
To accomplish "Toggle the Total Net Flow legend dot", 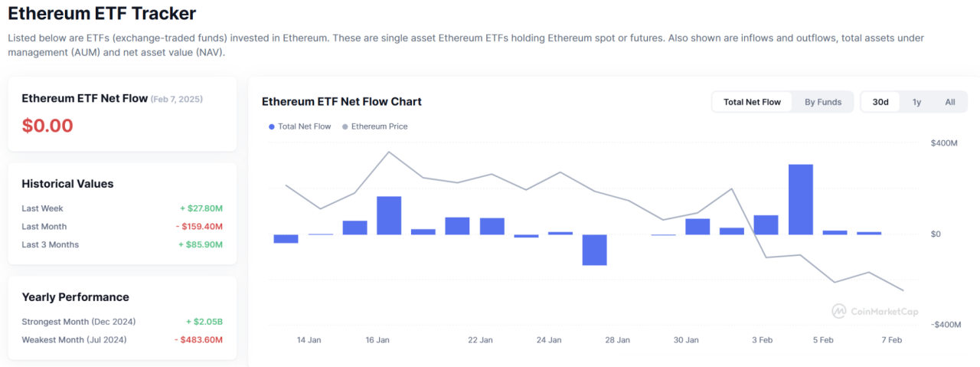I will [271, 126].
